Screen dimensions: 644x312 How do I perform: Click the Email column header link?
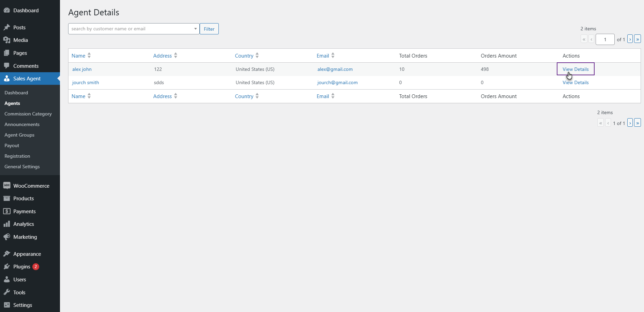click(323, 56)
